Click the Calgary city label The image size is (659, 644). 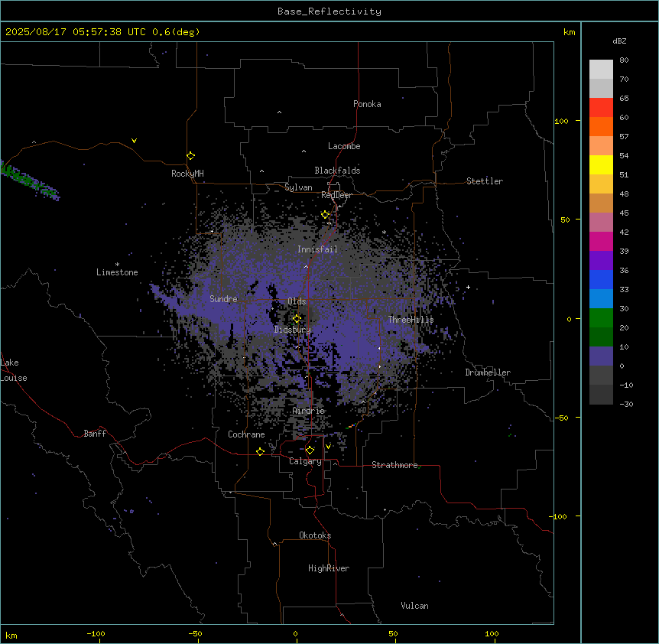tap(305, 461)
